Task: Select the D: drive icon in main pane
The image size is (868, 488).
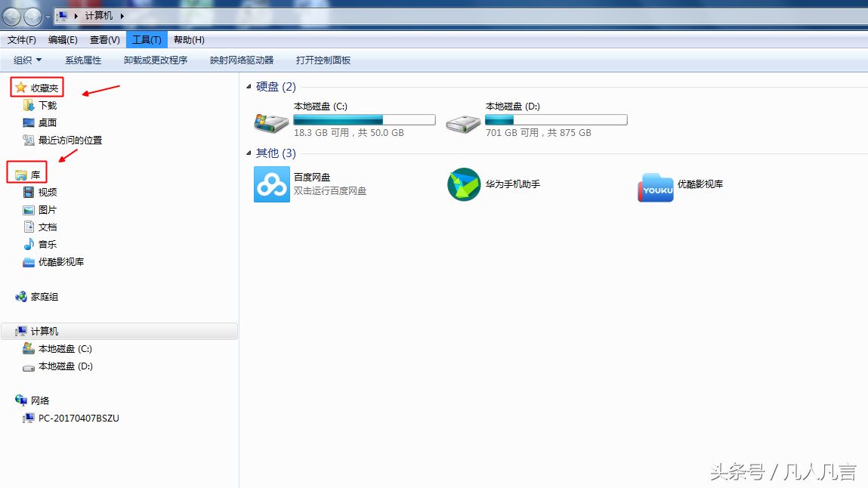Action: pyautogui.click(x=463, y=124)
